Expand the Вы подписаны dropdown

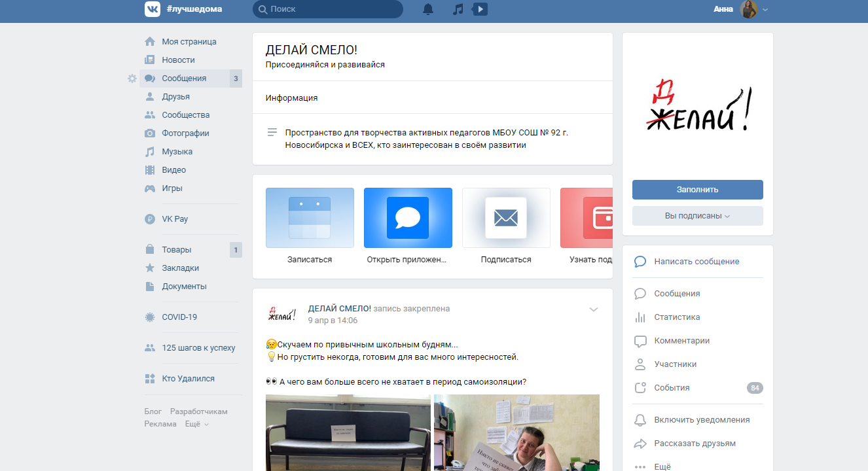pos(697,216)
